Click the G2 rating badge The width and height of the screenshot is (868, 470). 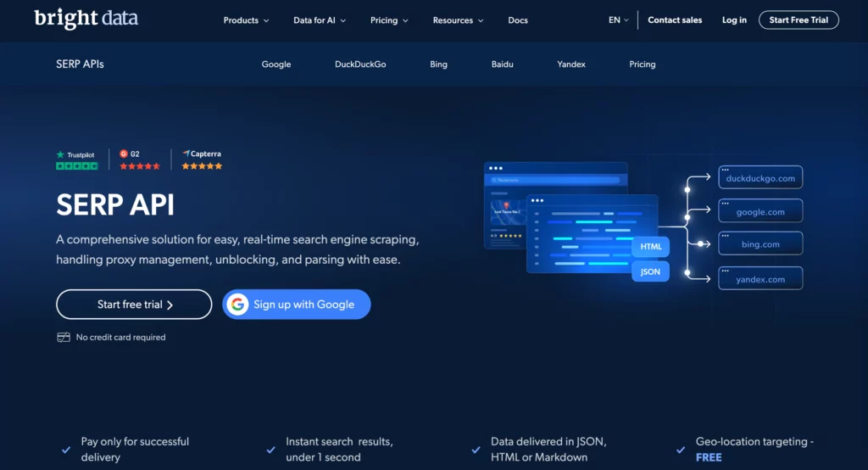(x=140, y=159)
